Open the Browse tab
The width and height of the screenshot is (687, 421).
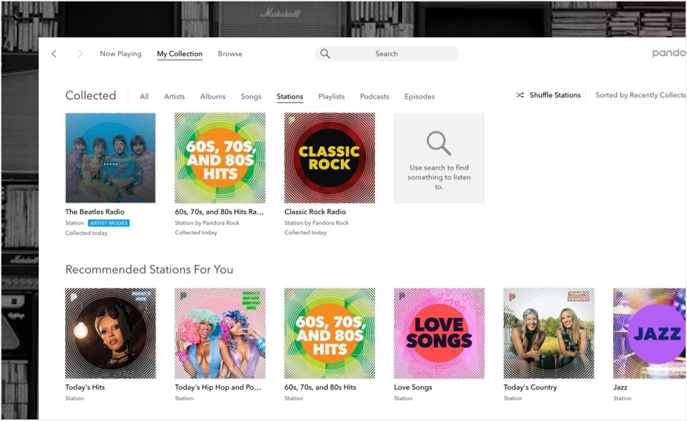pos(230,54)
